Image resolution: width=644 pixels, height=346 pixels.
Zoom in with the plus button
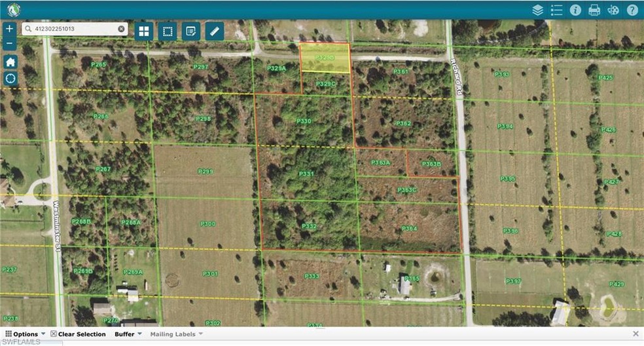click(x=10, y=29)
